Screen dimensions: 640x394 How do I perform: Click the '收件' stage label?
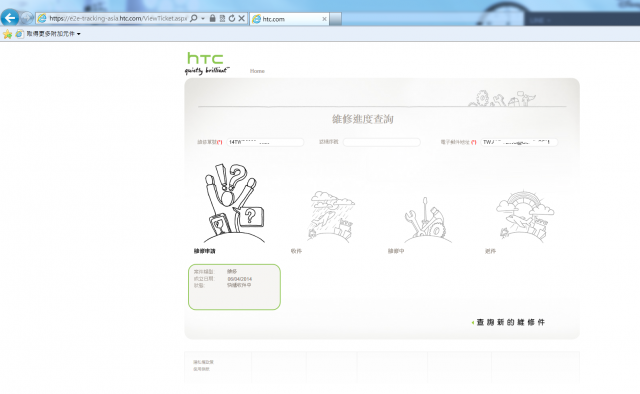click(296, 251)
